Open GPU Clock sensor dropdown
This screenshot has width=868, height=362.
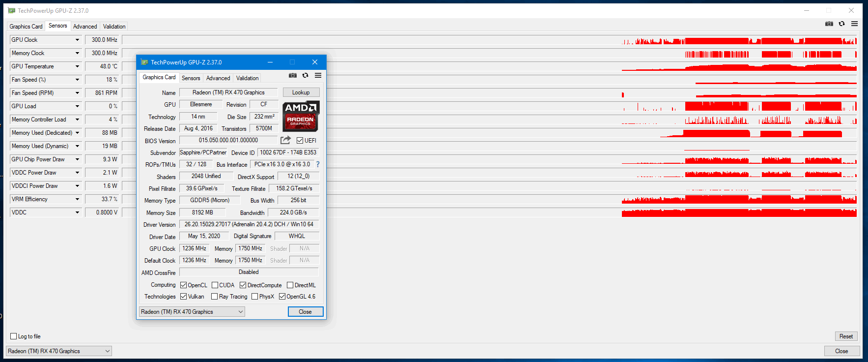pos(77,40)
